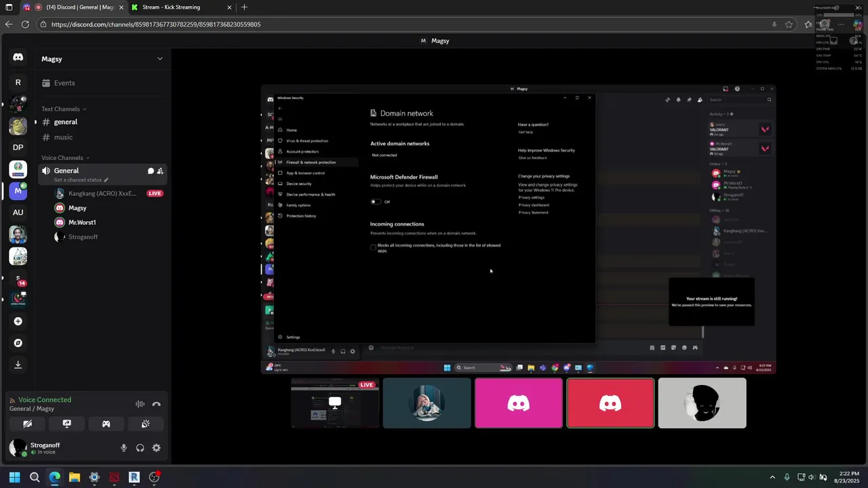Open Discover servers compass icon
868x488 pixels.
[x=18, y=343]
